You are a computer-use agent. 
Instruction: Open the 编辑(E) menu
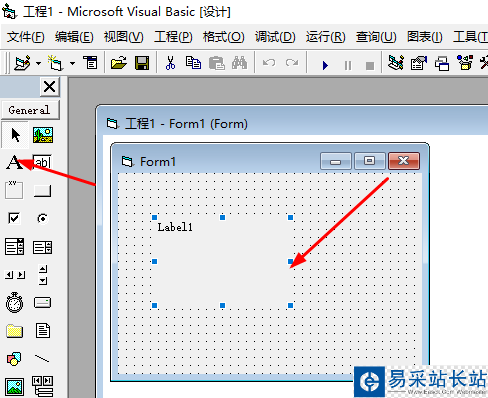pyautogui.click(x=74, y=37)
